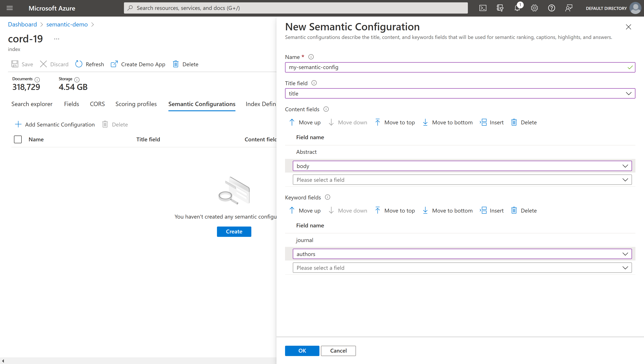This screenshot has width=644, height=364.
Task: Click the horizontal scrollbar left arrow
Action: coord(3,361)
